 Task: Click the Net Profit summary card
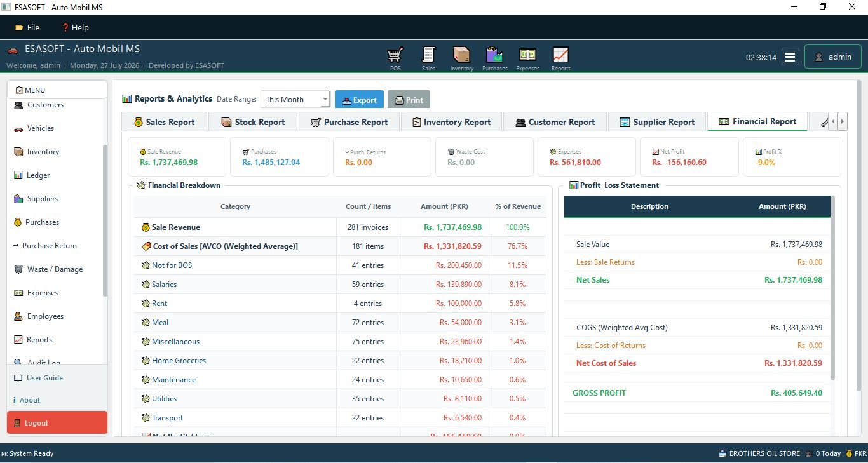tap(689, 157)
